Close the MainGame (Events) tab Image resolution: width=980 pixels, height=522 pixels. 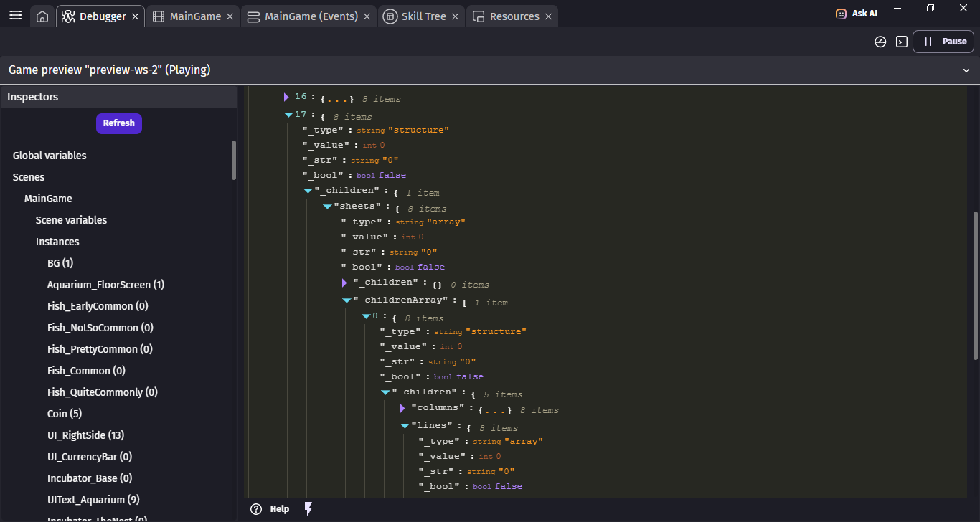367,16
